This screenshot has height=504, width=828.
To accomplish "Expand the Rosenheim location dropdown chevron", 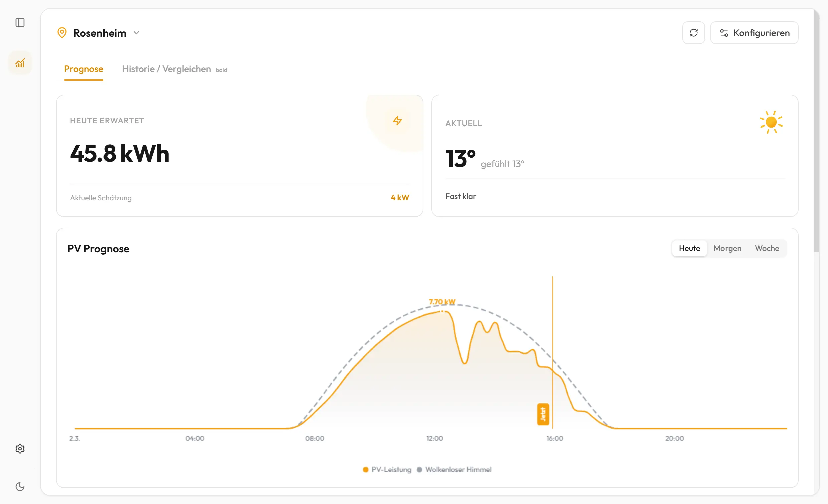I will pyautogui.click(x=136, y=33).
